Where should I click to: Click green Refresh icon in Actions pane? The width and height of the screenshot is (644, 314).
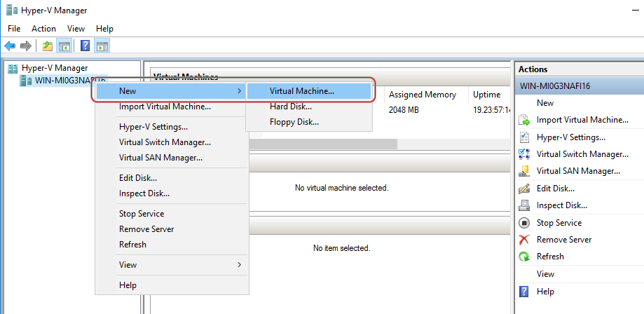click(524, 257)
